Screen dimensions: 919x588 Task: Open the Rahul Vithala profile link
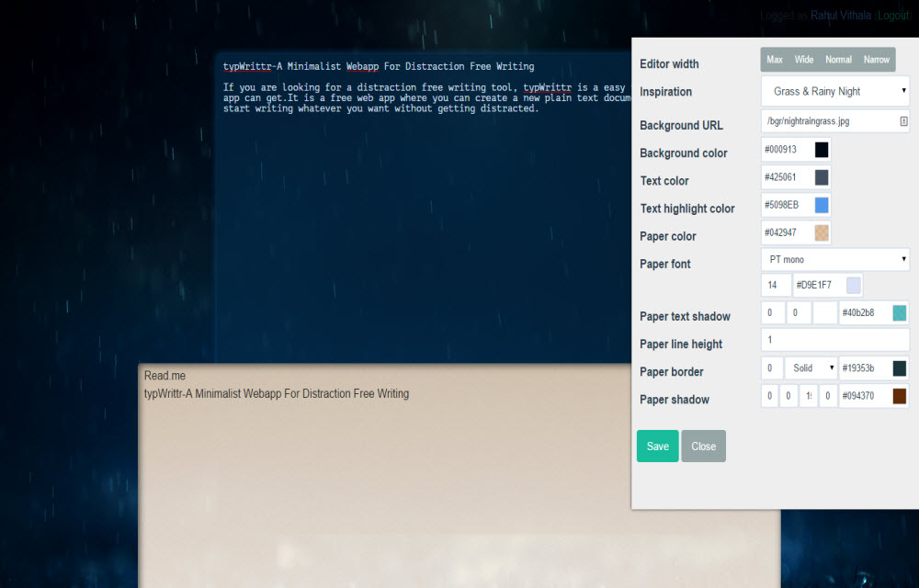click(x=841, y=16)
